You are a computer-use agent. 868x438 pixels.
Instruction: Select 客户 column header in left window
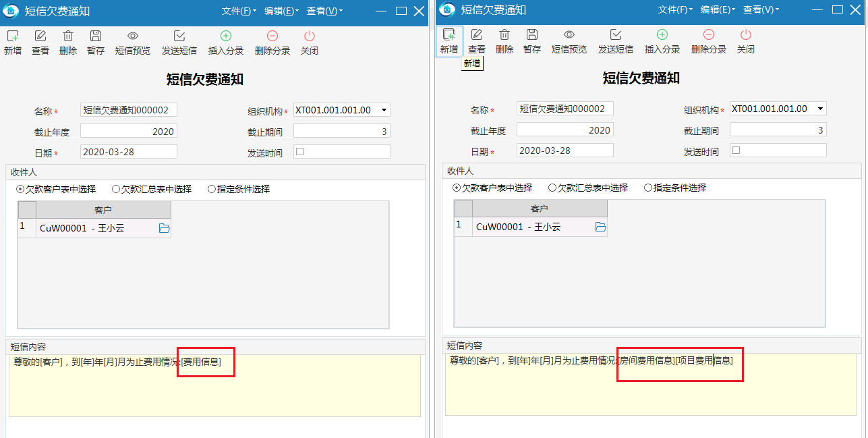(x=103, y=210)
